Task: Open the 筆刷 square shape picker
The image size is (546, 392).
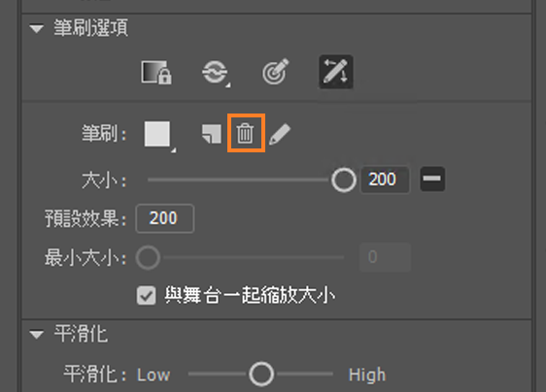Action: point(158,135)
